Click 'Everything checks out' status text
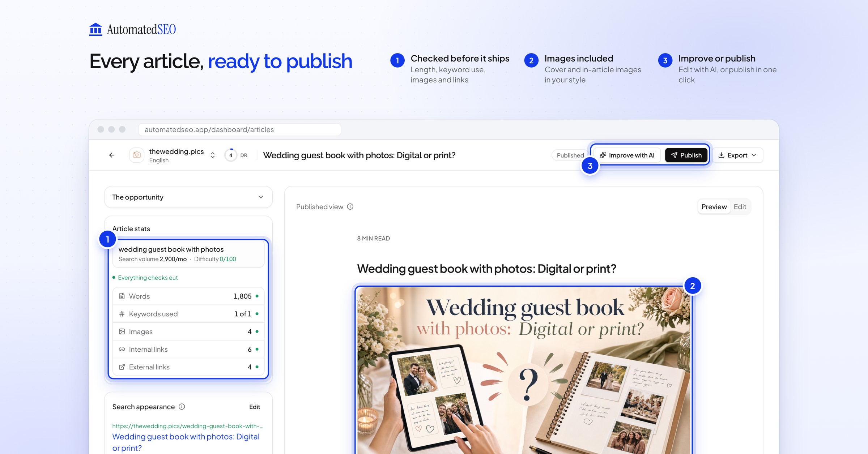Viewport: 868px width, 454px height. pyautogui.click(x=148, y=278)
